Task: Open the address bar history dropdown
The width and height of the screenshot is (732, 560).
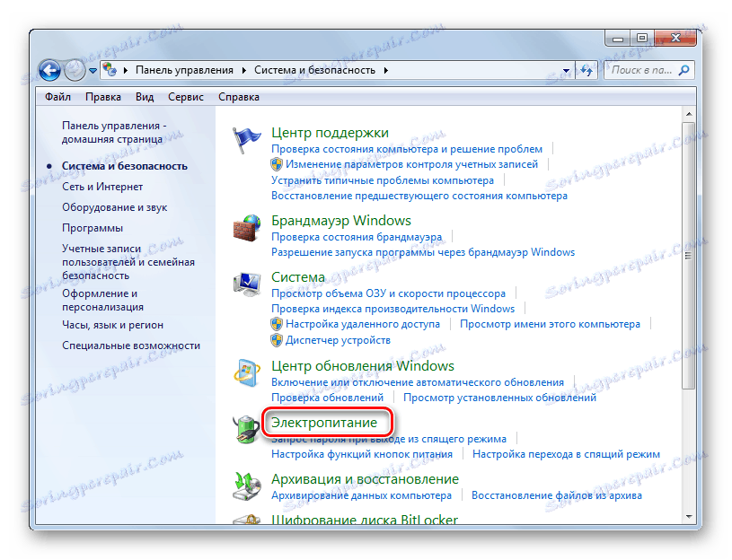Action: pyautogui.click(x=566, y=71)
